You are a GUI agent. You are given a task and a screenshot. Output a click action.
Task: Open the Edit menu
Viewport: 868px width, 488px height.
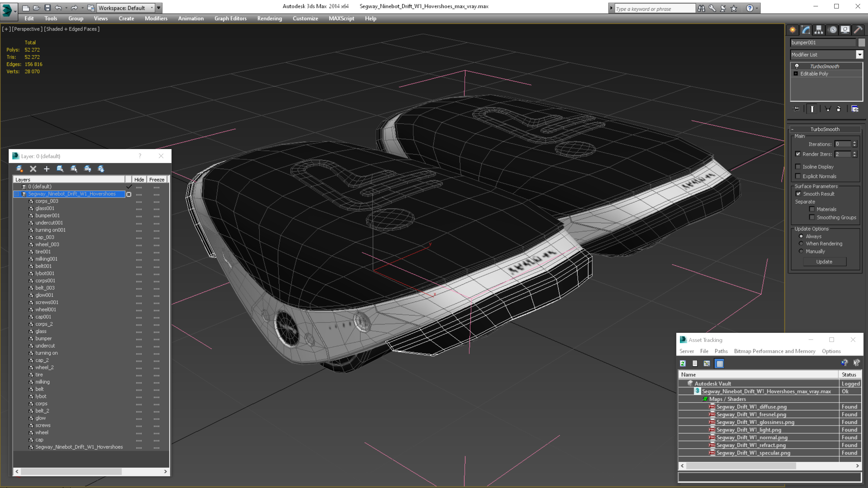[x=29, y=18]
